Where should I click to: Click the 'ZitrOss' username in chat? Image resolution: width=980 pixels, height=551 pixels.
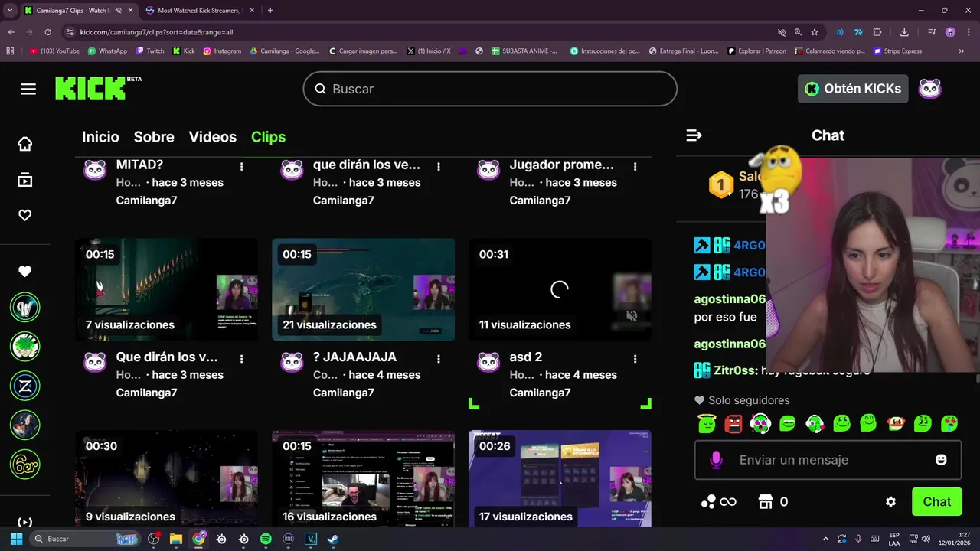click(x=735, y=370)
